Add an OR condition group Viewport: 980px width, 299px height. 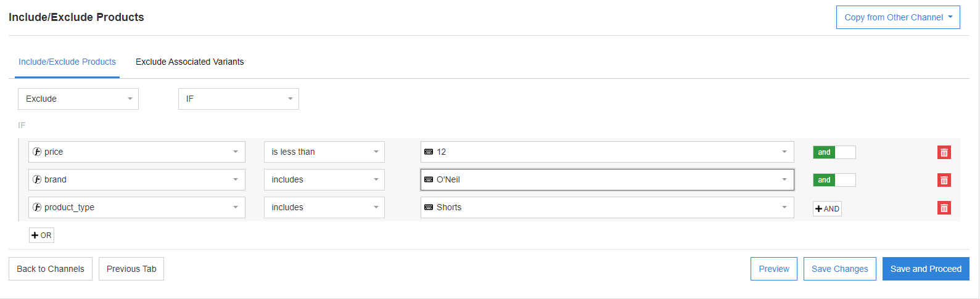pyautogui.click(x=41, y=235)
